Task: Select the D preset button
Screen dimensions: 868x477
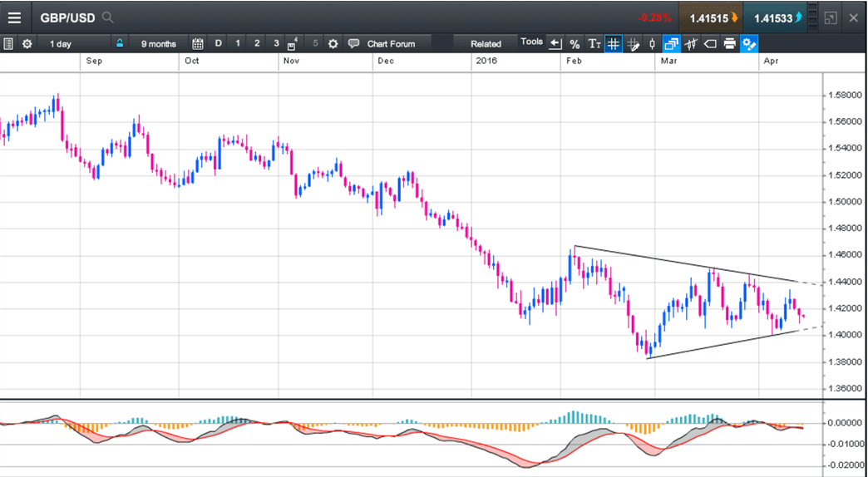Action: coord(219,44)
